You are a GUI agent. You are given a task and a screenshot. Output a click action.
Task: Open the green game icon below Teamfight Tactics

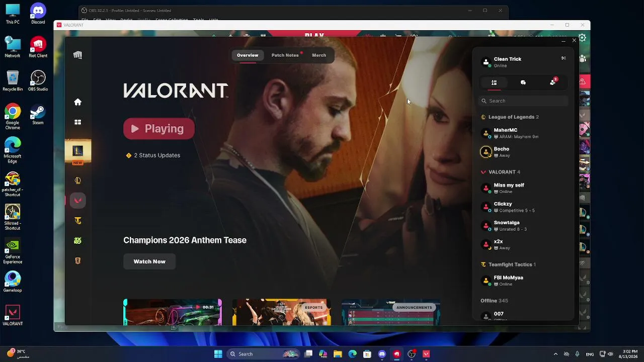coord(77,241)
